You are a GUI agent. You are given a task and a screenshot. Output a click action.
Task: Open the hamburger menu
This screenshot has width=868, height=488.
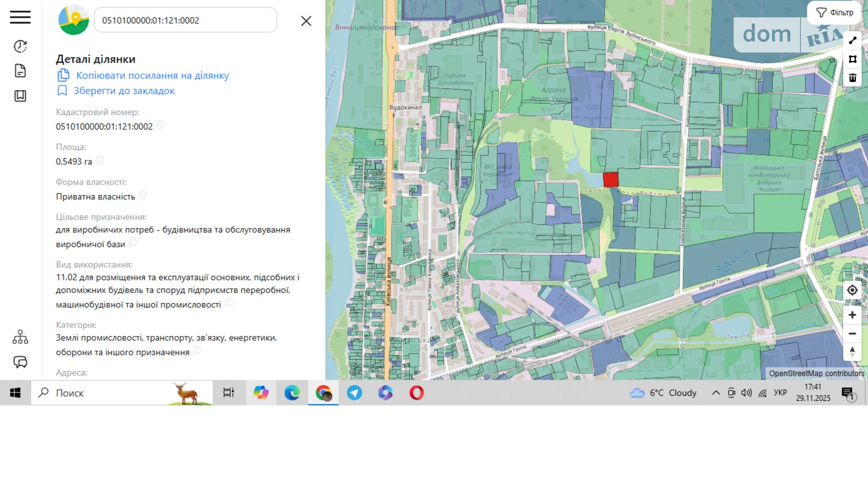coord(20,17)
